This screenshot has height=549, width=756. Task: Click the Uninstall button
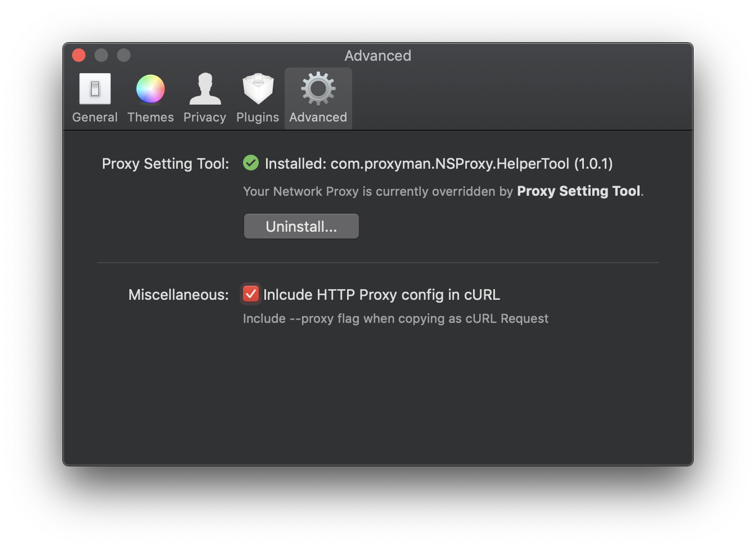pos(301,226)
